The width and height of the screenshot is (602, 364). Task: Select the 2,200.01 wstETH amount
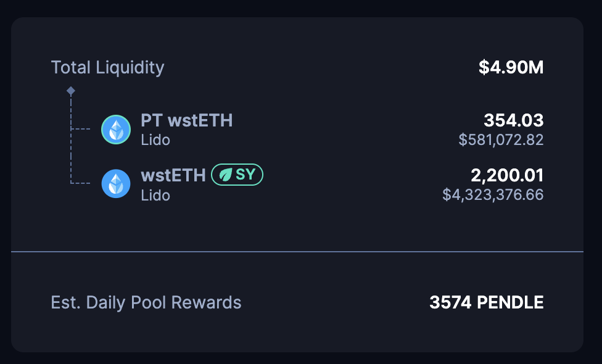(x=507, y=175)
